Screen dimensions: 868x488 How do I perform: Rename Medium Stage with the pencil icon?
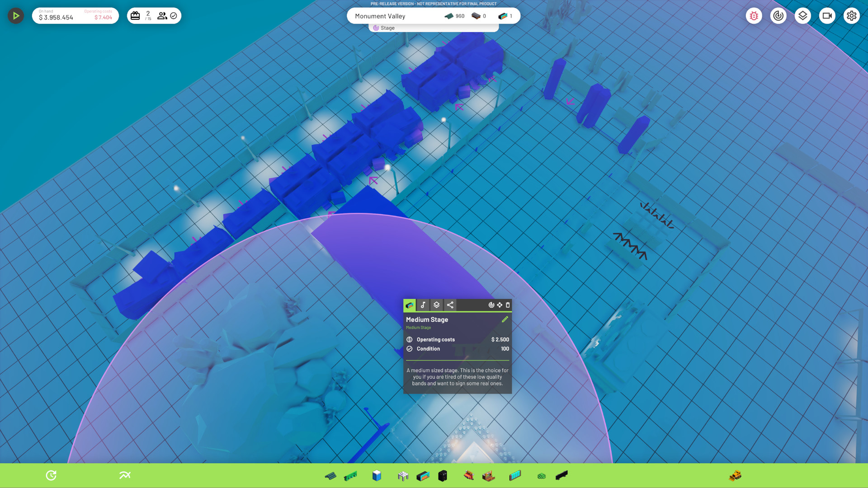coord(505,319)
